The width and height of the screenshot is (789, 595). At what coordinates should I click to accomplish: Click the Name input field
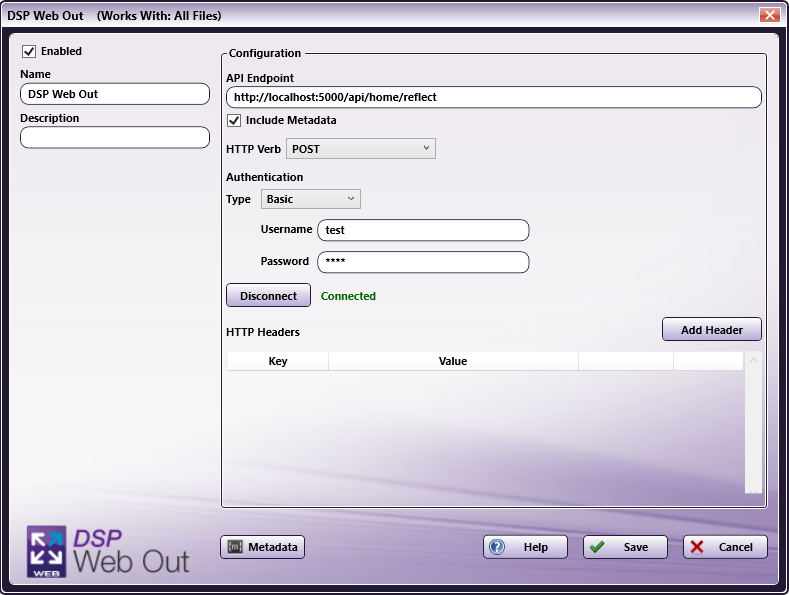point(115,94)
